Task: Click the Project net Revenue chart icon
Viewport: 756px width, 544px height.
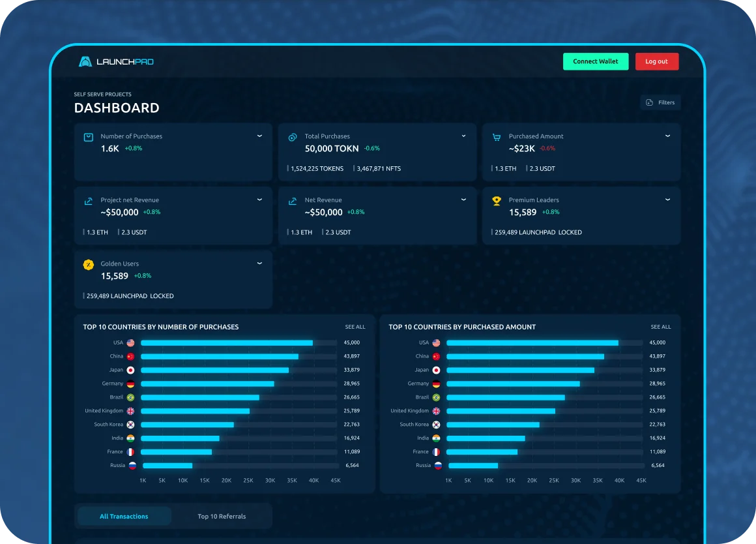Action: coord(89,201)
